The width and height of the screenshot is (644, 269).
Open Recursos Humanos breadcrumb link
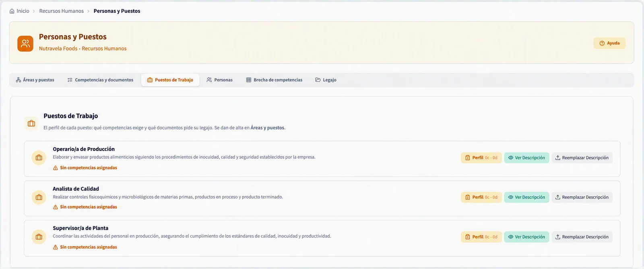pos(62,11)
